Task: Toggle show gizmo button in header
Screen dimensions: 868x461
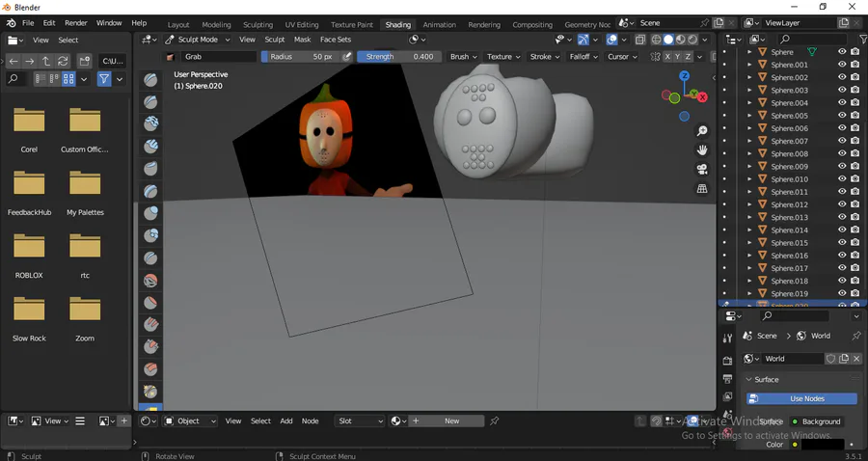Action: pos(583,40)
